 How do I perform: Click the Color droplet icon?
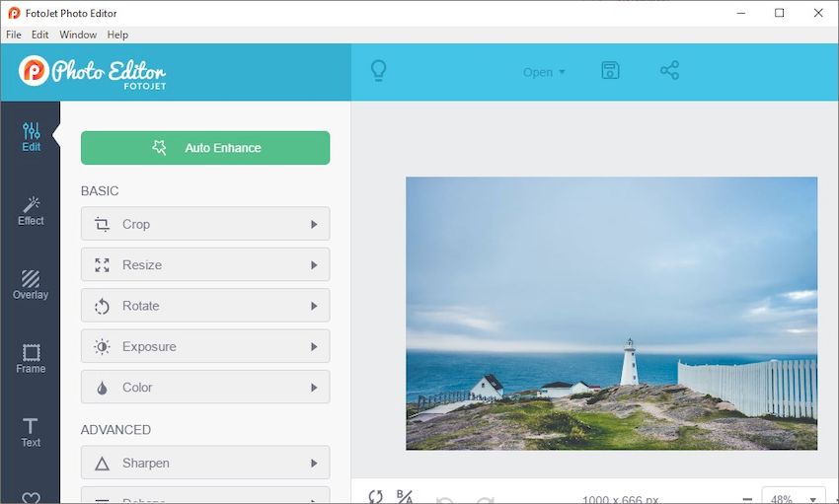(x=102, y=388)
